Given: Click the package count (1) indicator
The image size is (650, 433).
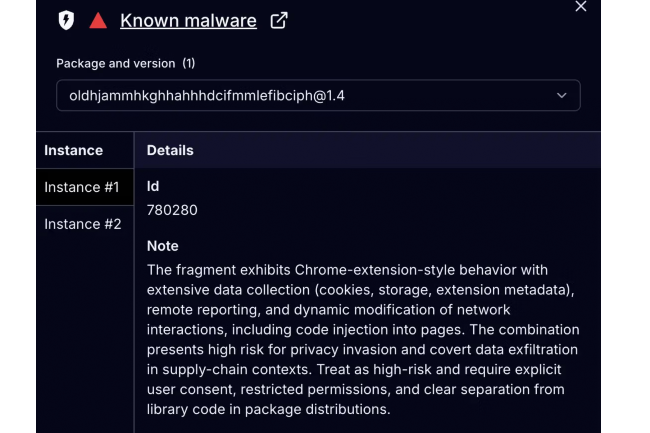Looking at the screenshot, I should pyautogui.click(x=188, y=63).
